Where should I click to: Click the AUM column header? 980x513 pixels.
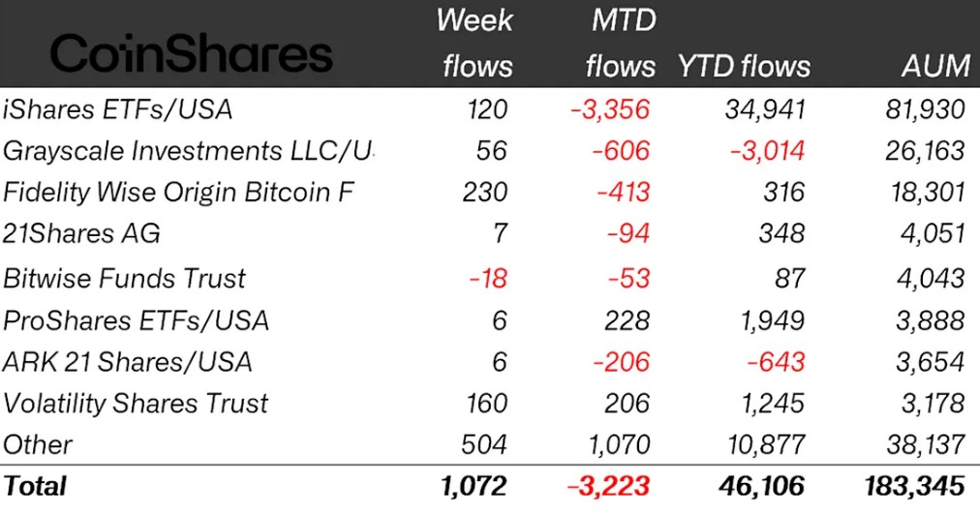click(934, 66)
